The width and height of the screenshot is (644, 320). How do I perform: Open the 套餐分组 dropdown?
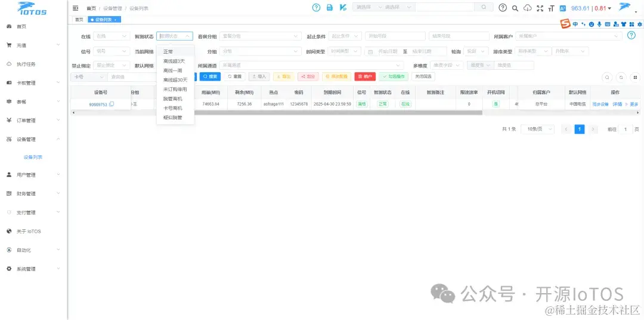pyautogui.click(x=261, y=36)
